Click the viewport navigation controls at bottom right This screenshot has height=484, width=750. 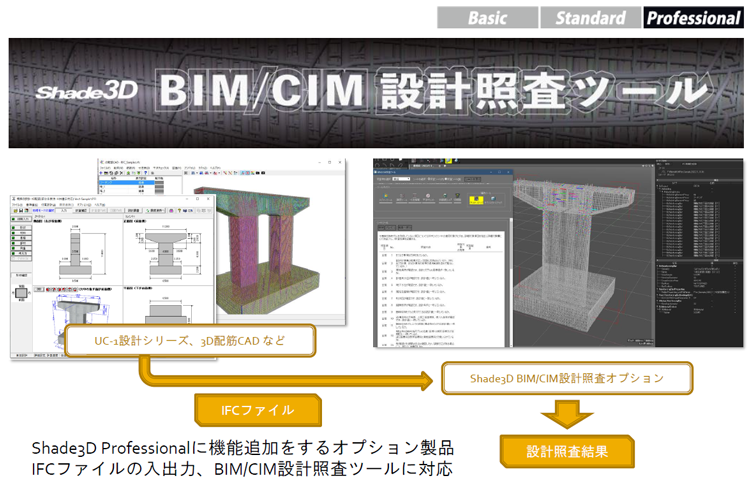tap(640, 341)
